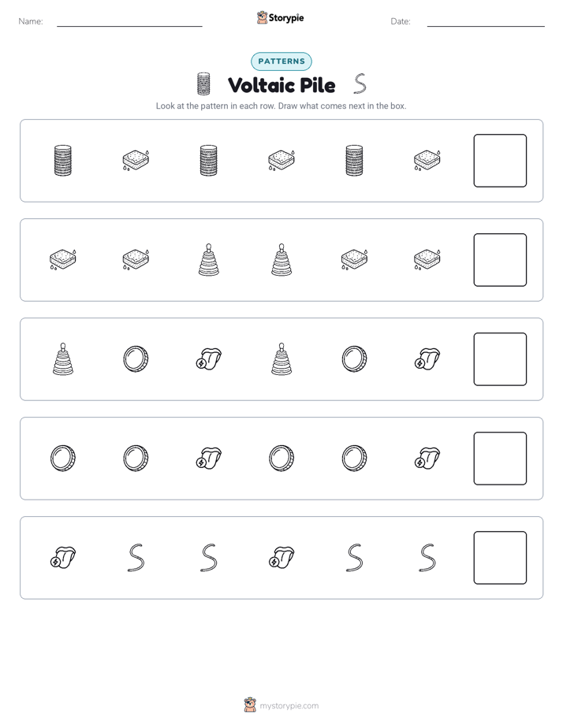Image resolution: width=563 pixels, height=728 pixels.
Task: Click the answer box in row one
Action: click(x=500, y=161)
